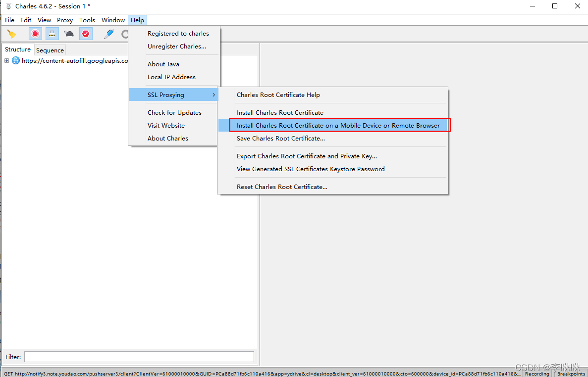The width and height of the screenshot is (588, 377).
Task: Select Local IP Address menu item
Action: coord(175,77)
